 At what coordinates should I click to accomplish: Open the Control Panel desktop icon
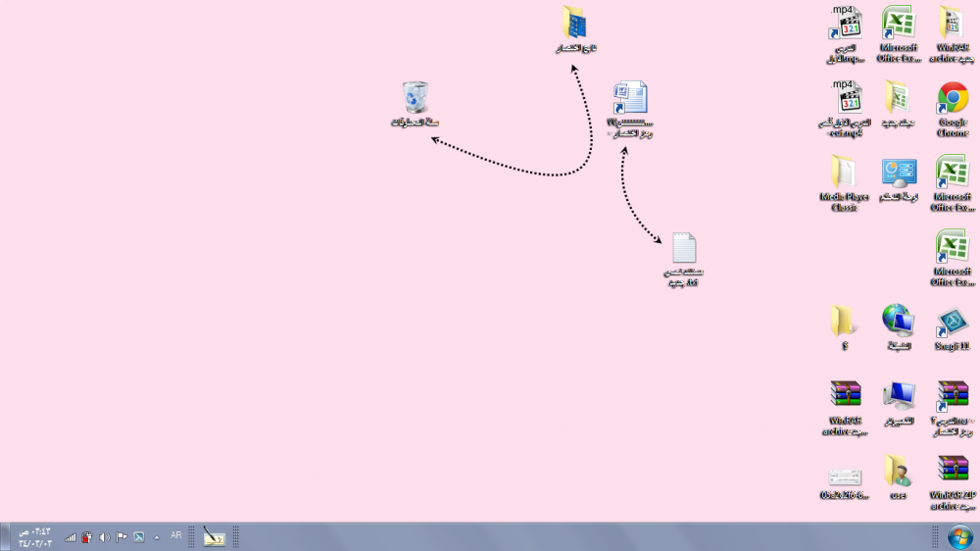[x=899, y=174]
